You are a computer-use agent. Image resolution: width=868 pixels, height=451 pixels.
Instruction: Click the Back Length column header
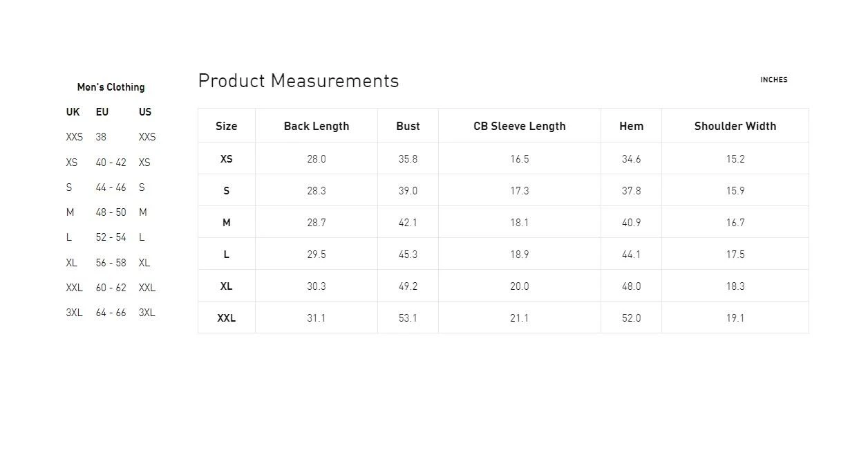[x=317, y=126]
